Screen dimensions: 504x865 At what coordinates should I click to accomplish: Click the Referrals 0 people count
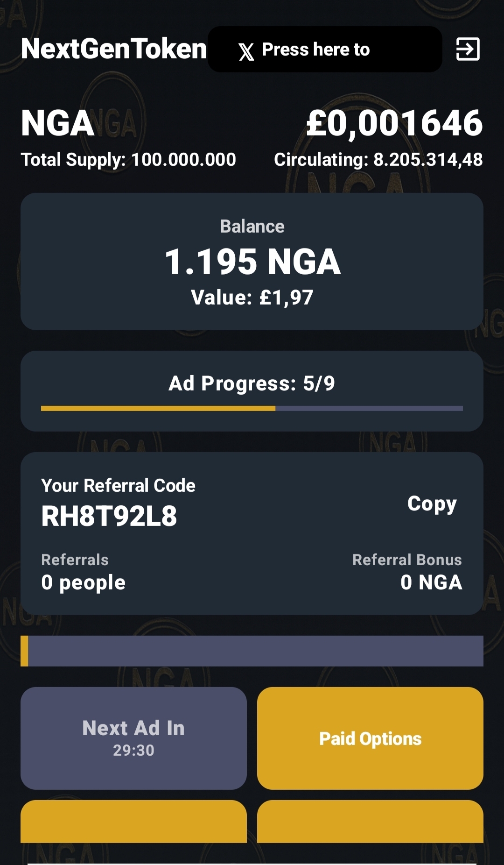pyautogui.click(x=84, y=583)
